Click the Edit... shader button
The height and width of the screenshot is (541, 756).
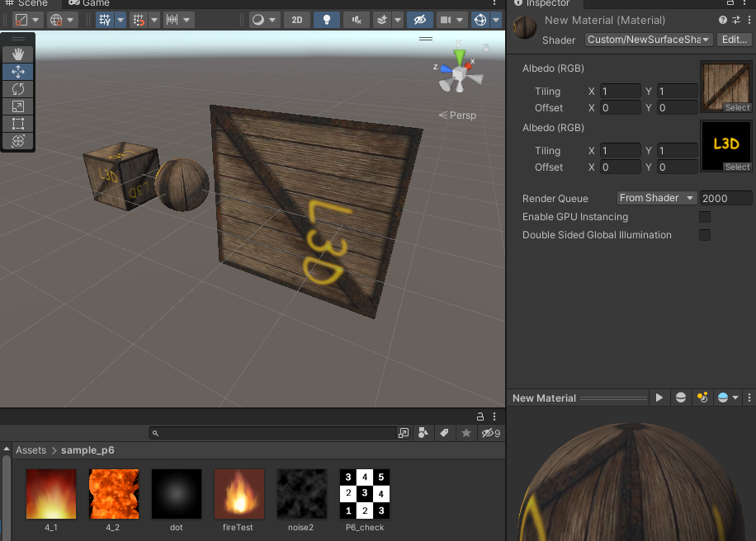pyautogui.click(x=734, y=40)
